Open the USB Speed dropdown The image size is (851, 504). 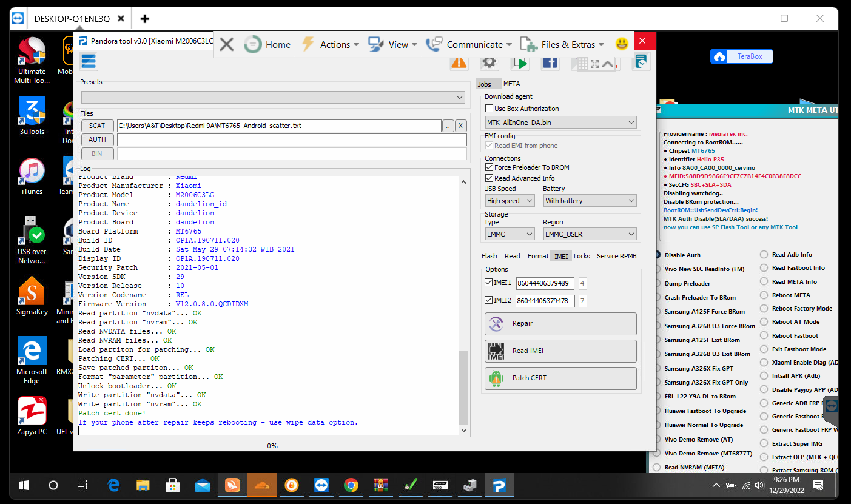tap(510, 201)
